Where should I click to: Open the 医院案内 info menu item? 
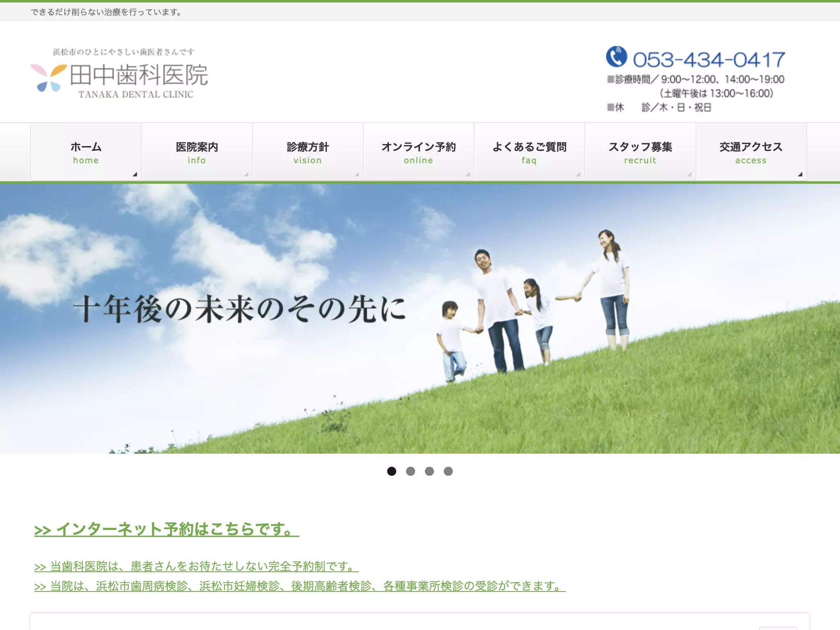point(197,152)
